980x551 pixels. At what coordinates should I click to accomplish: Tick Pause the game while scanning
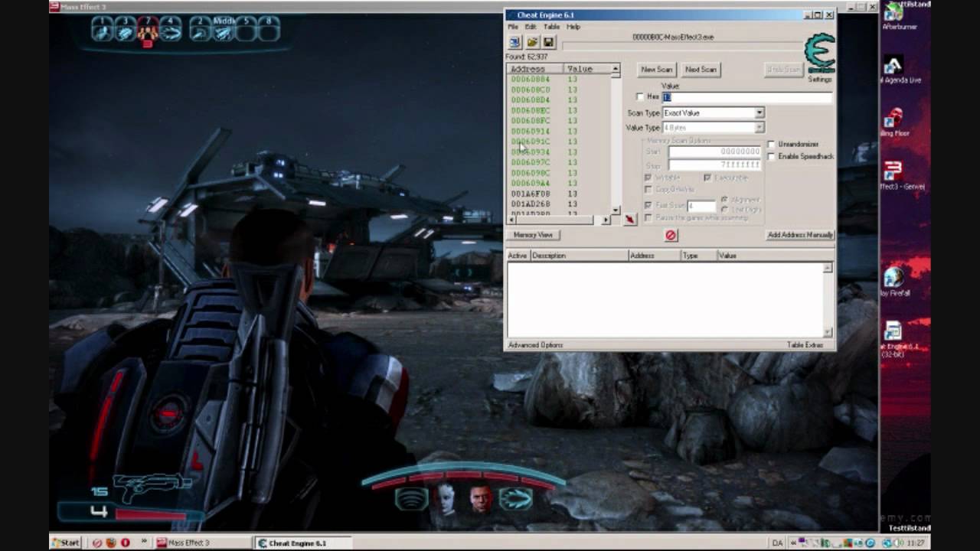pyautogui.click(x=648, y=218)
